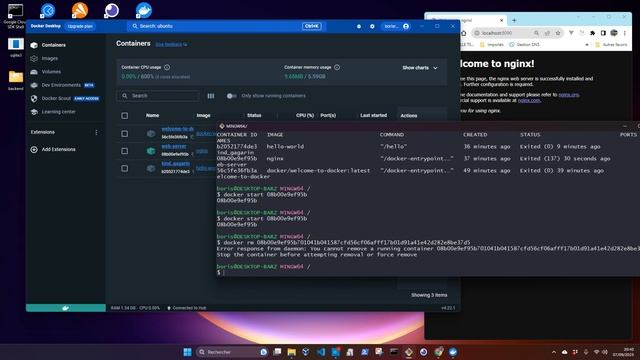Add a new browser tab

coord(514,20)
